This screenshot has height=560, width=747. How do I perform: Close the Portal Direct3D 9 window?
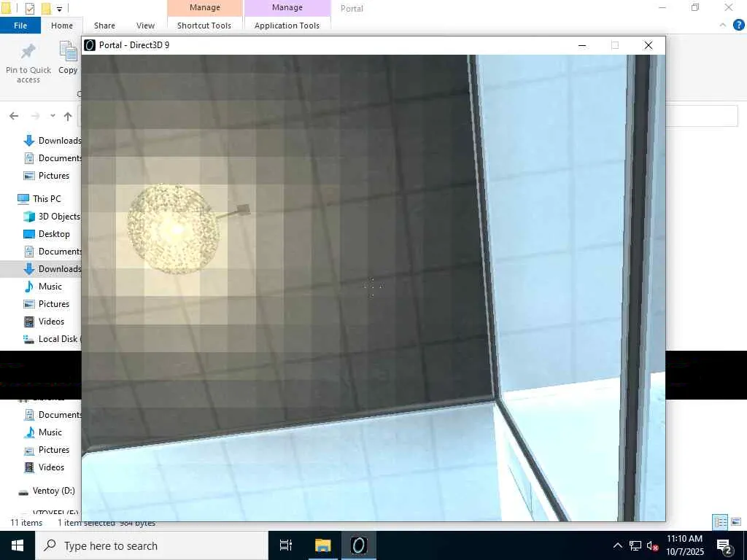(x=649, y=45)
